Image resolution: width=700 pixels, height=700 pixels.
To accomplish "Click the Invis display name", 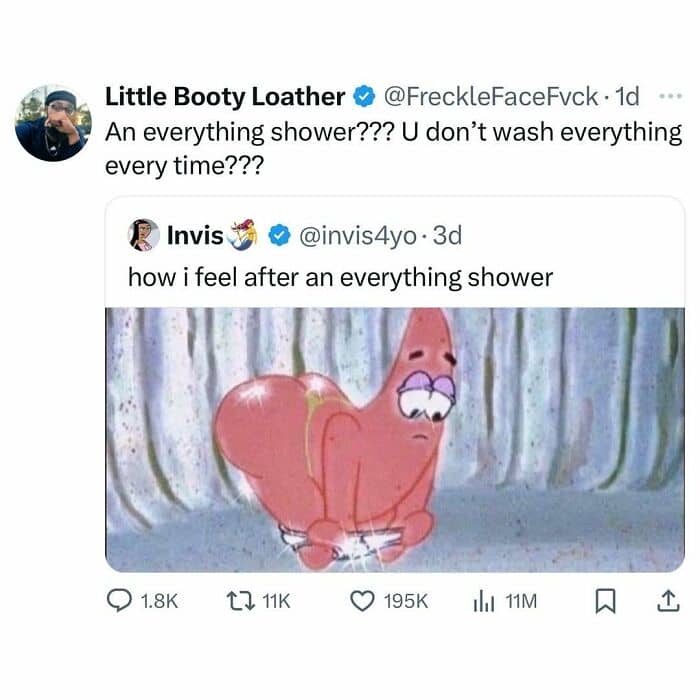I will tap(195, 236).
